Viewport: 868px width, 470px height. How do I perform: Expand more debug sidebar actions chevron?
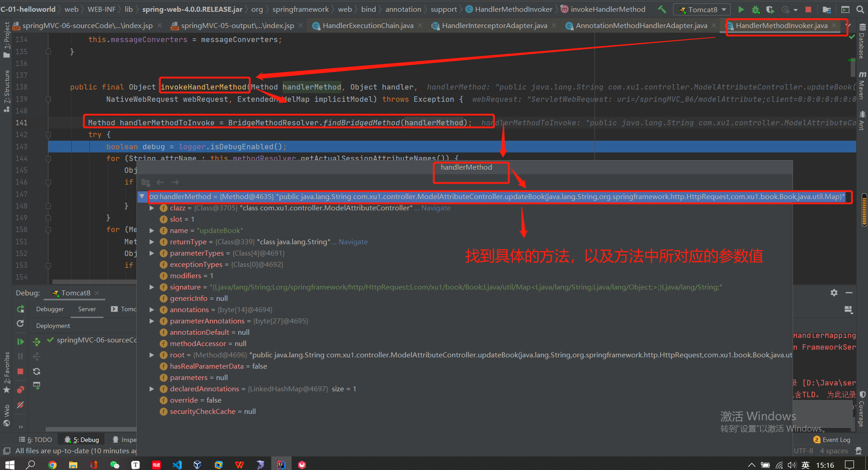pos(20,426)
